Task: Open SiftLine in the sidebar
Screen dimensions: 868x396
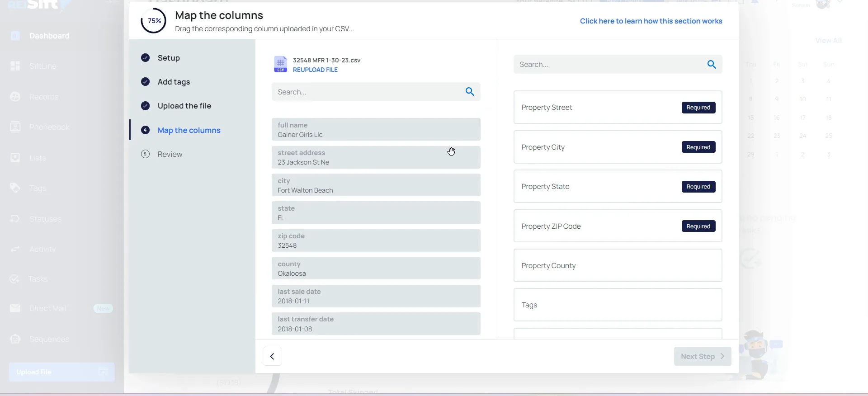Action: pyautogui.click(x=43, y=66)
